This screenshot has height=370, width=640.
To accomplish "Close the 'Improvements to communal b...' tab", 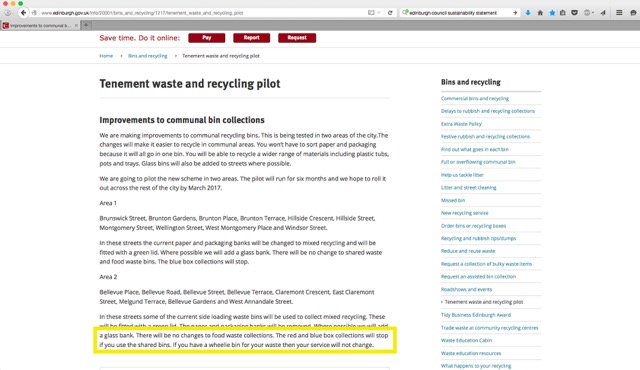I will click(x=76, y=25).
